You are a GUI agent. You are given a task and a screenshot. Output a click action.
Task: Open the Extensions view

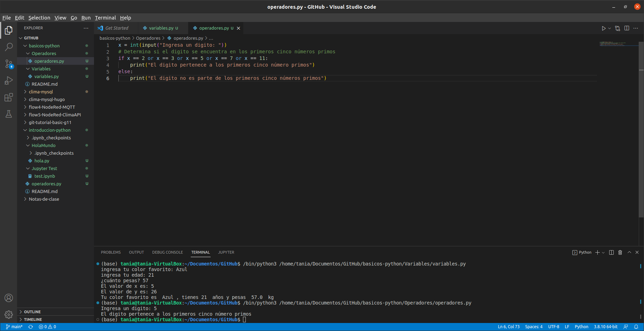coord(9,97)
